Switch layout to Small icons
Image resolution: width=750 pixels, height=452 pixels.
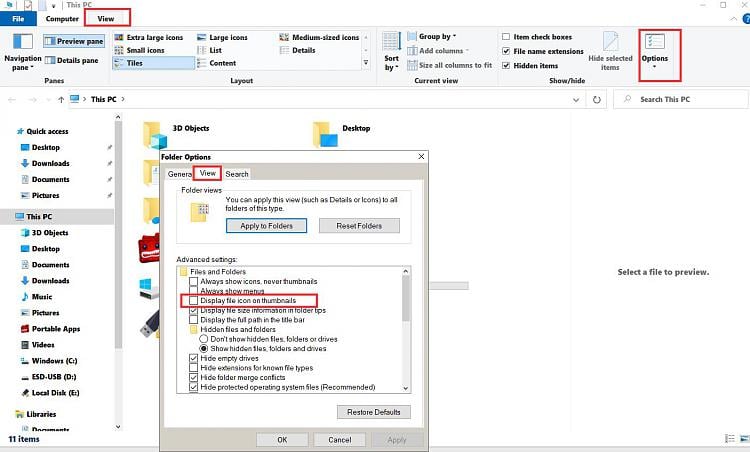tap(140, 50)
